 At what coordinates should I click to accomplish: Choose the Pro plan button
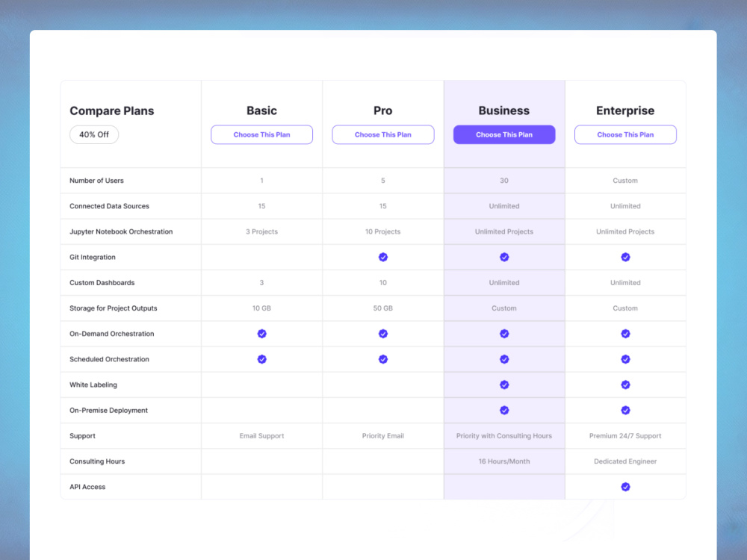383,134
